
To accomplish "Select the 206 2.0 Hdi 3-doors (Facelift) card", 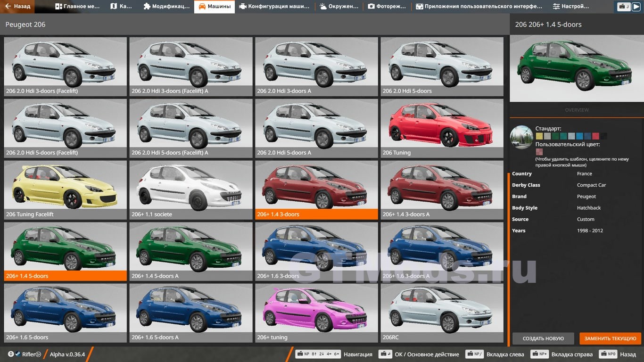I will click(x=66, y=66).
